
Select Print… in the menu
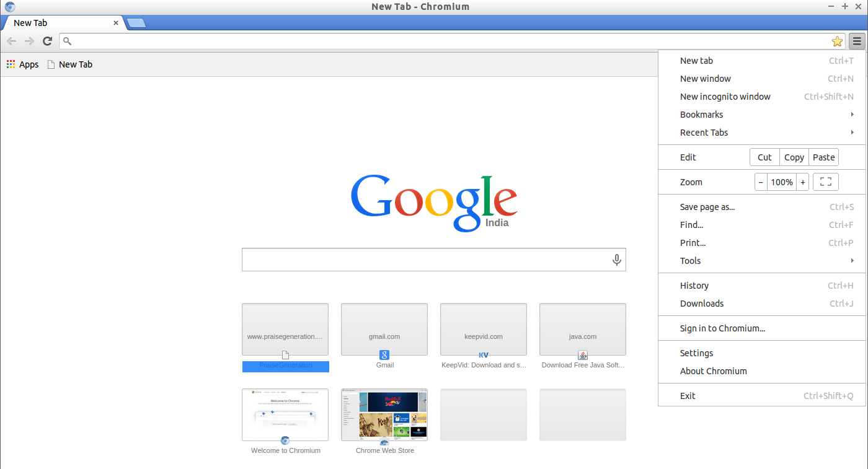click(762, 243)
